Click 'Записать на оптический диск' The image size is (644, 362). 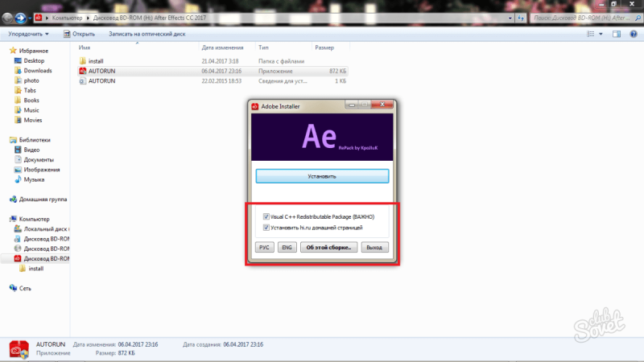point(147,34)
